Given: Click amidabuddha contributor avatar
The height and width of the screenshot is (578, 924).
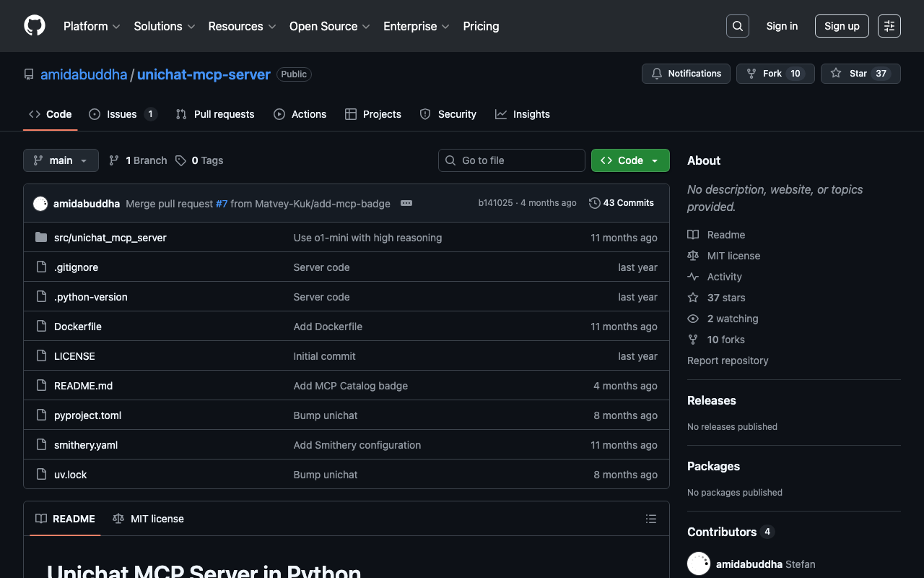Looking at the screenshot, I should [x=699, y=564].
